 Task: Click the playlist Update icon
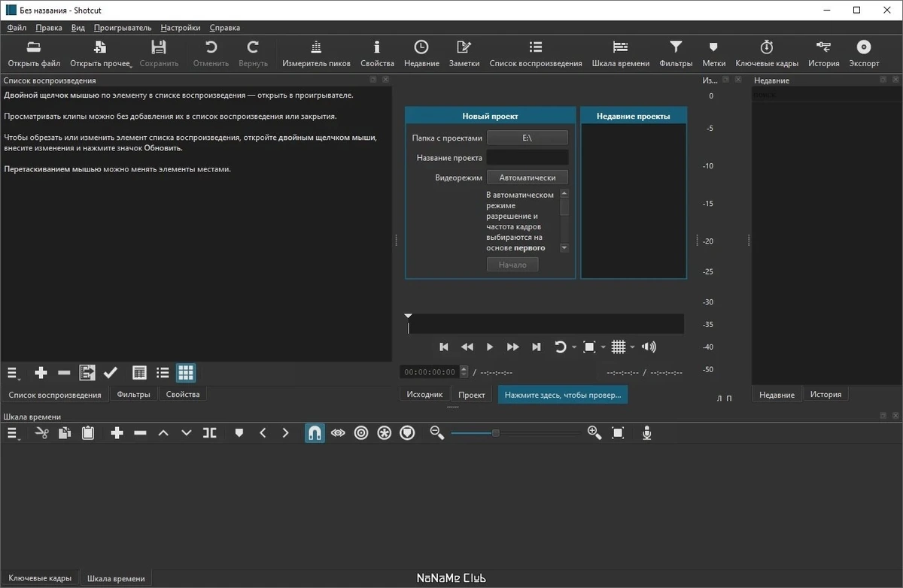87,372
